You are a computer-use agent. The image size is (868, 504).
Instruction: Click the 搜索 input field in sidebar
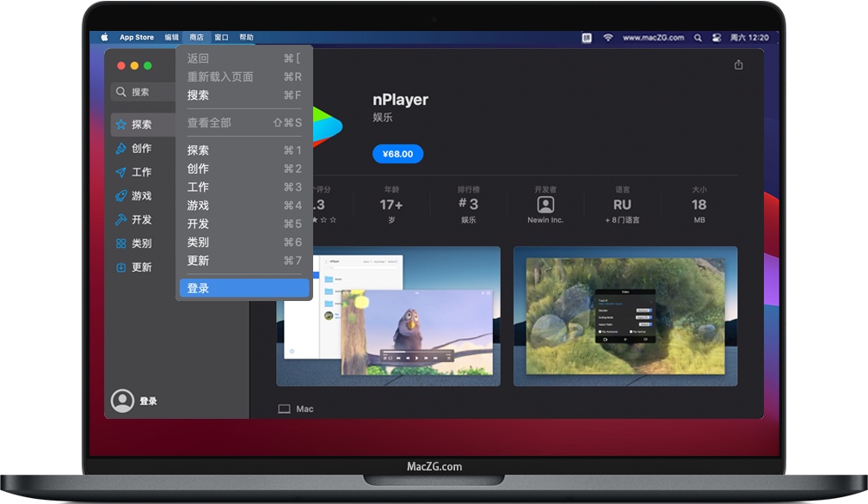(142, 91)
